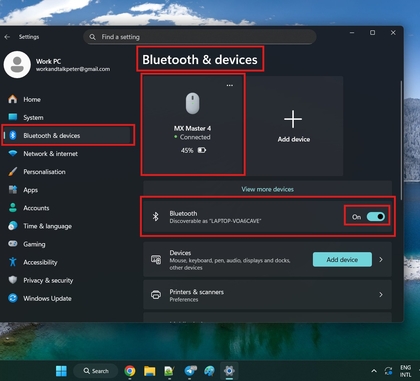This screenshot has width=420, height=381.
Task: Click the teal Add device button
Action: tap(342, 259)
